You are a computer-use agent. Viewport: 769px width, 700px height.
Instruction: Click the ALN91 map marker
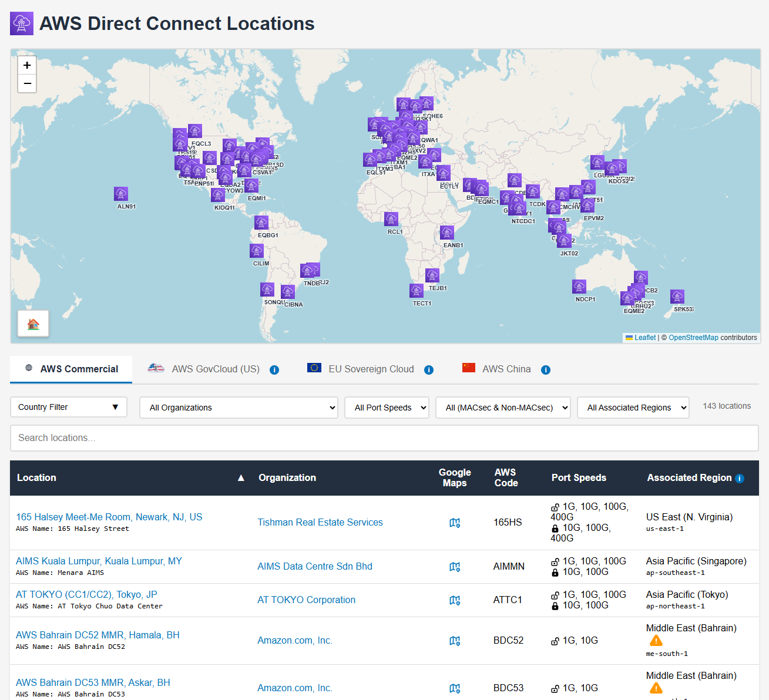click(121, 194)
